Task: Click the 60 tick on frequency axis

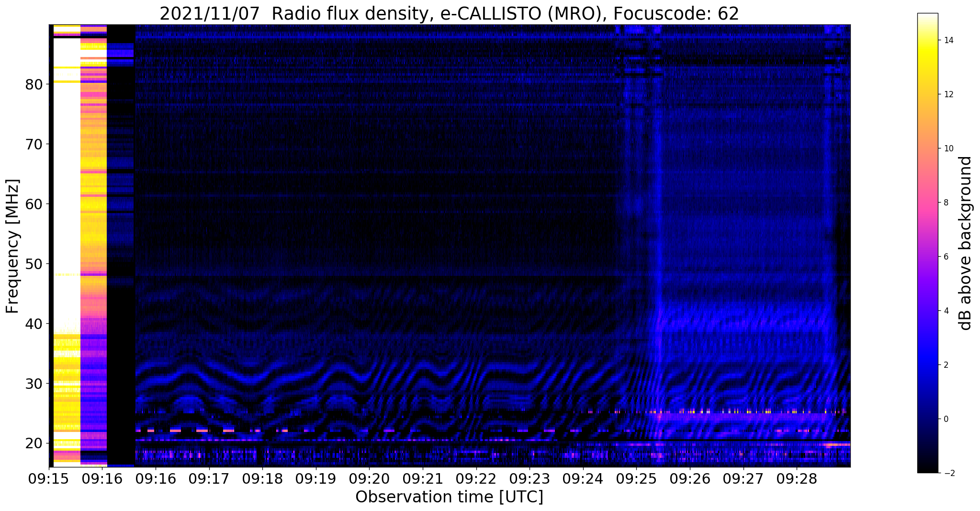Action: click(34, 204)
